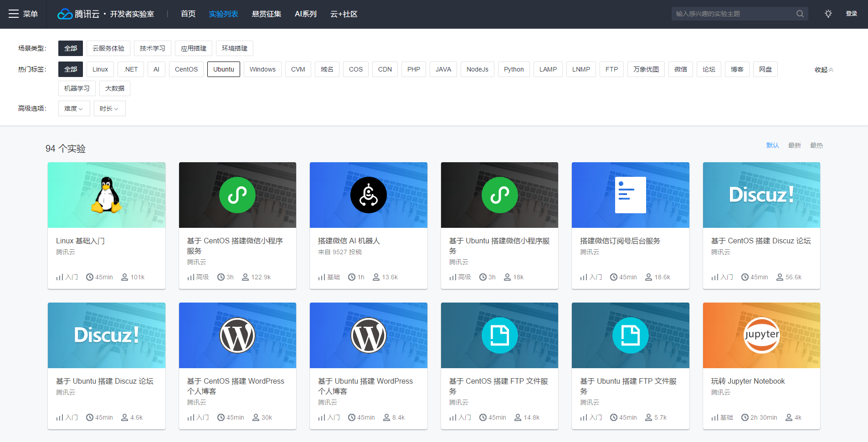Click WordPress logo on Ubuntu WordPress card
This screenshot has height=442, width=868.
(369, 335)
